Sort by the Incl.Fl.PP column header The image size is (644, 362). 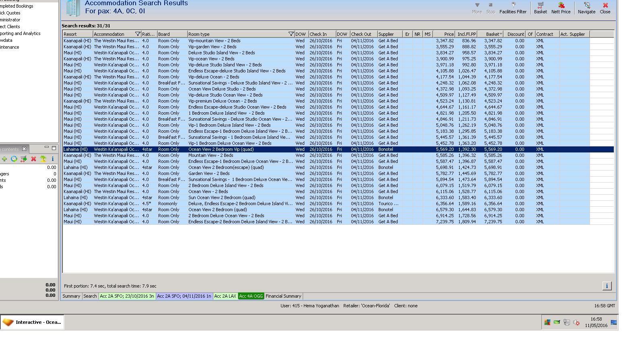(466, 34)
